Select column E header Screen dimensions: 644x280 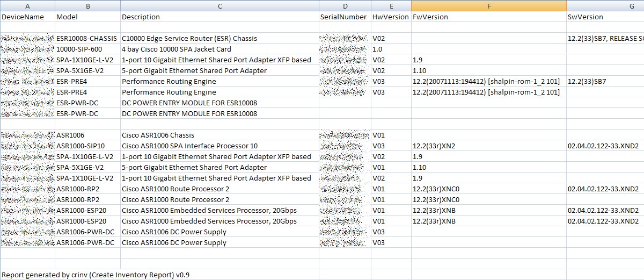click(391, 5)
